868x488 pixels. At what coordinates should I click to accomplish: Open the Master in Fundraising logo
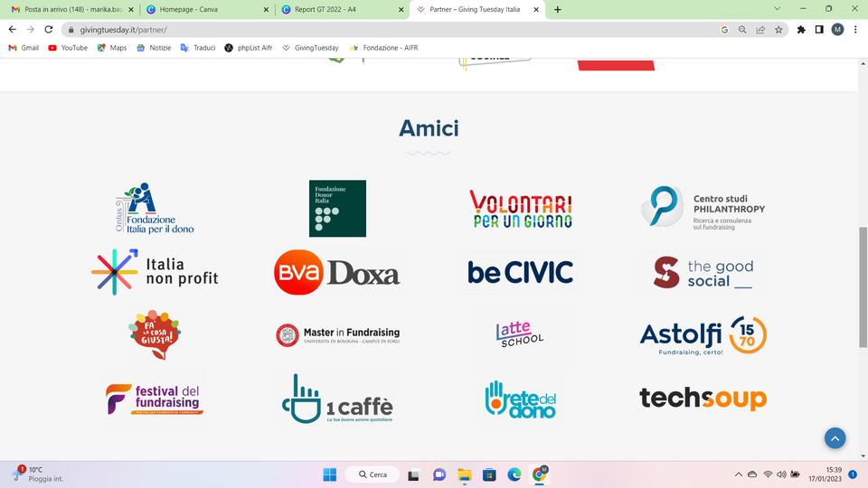(x=337, y=334)
